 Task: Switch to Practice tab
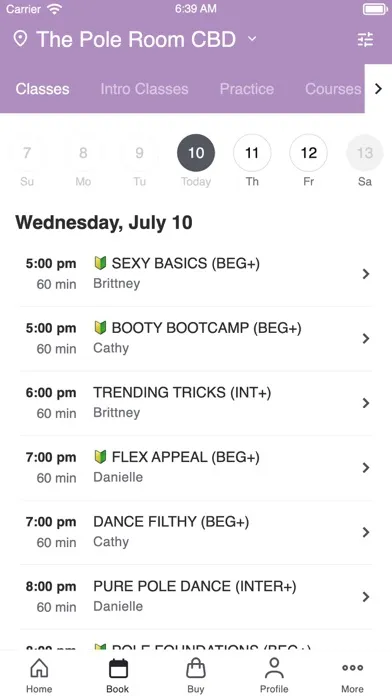(x=247, y=89)
